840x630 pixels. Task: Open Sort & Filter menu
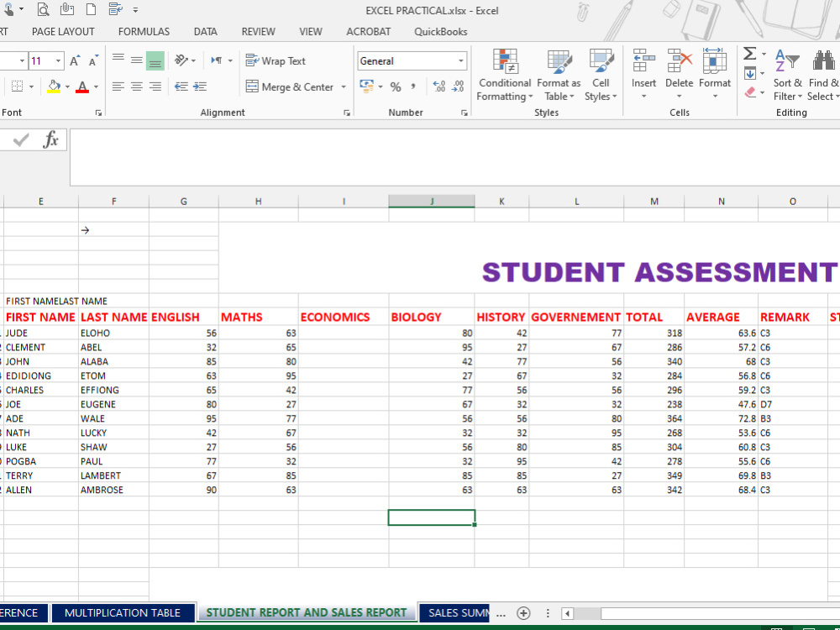point(787,75)
